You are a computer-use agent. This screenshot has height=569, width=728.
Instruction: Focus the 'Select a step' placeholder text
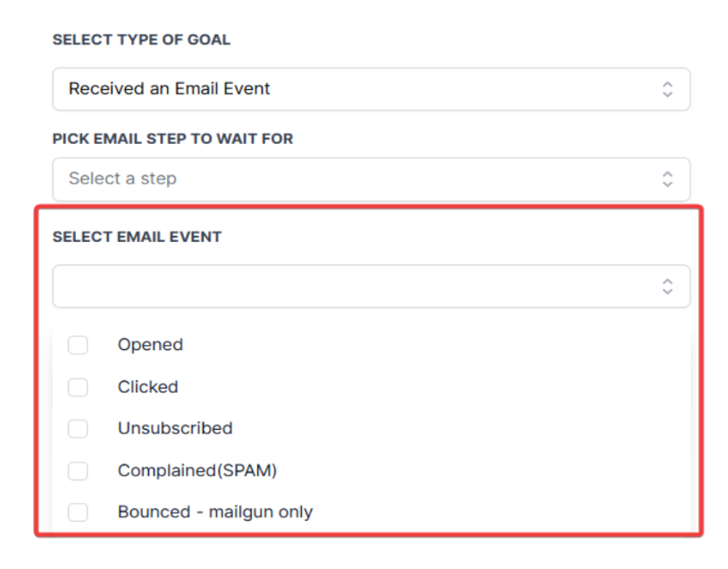122,179
